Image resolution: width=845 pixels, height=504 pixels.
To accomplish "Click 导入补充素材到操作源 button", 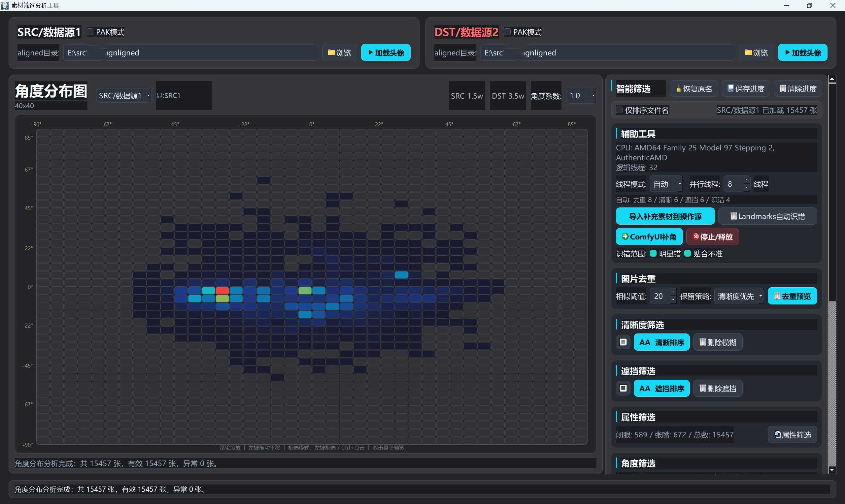I will pyautogui.click(x=665, y=216).
